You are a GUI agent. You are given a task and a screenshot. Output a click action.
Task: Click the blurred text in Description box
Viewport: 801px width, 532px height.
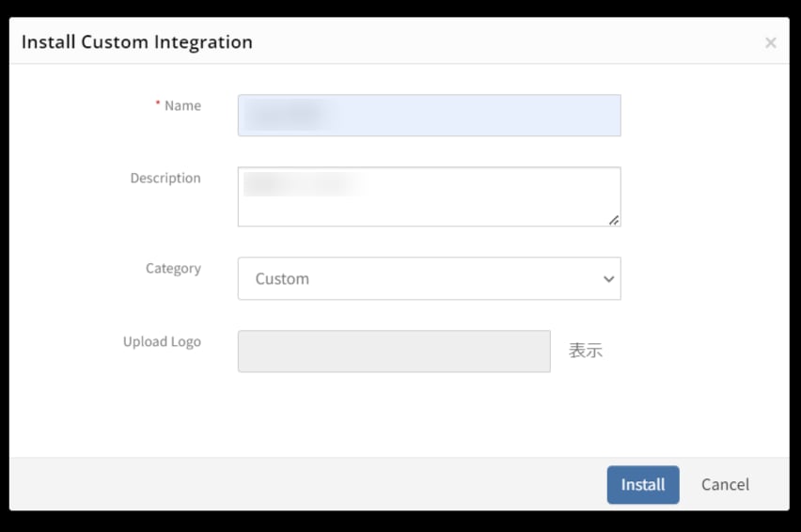click(x=304, y=184)
